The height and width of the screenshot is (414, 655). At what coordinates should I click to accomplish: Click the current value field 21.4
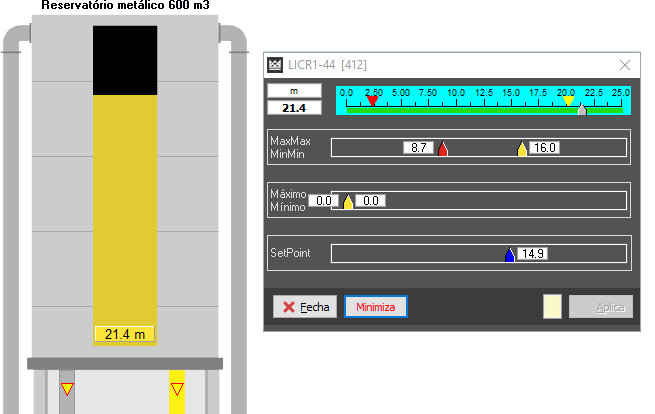294,108
